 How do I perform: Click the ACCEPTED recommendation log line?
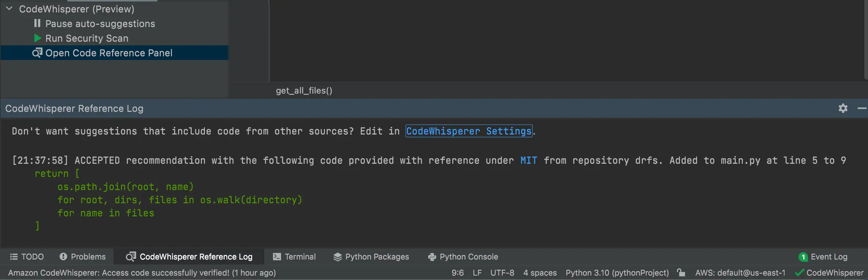429,160
